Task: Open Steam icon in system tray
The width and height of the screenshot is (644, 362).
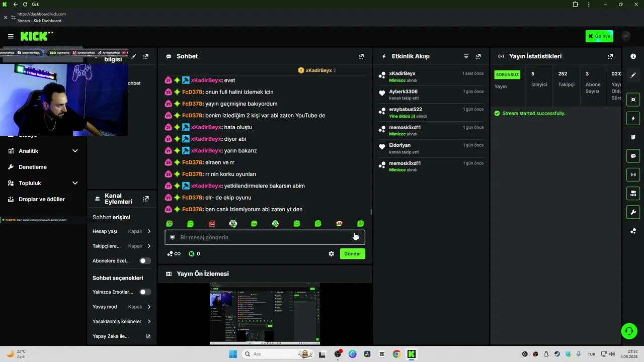Action: pyautogui.click(x=557, y=354)
